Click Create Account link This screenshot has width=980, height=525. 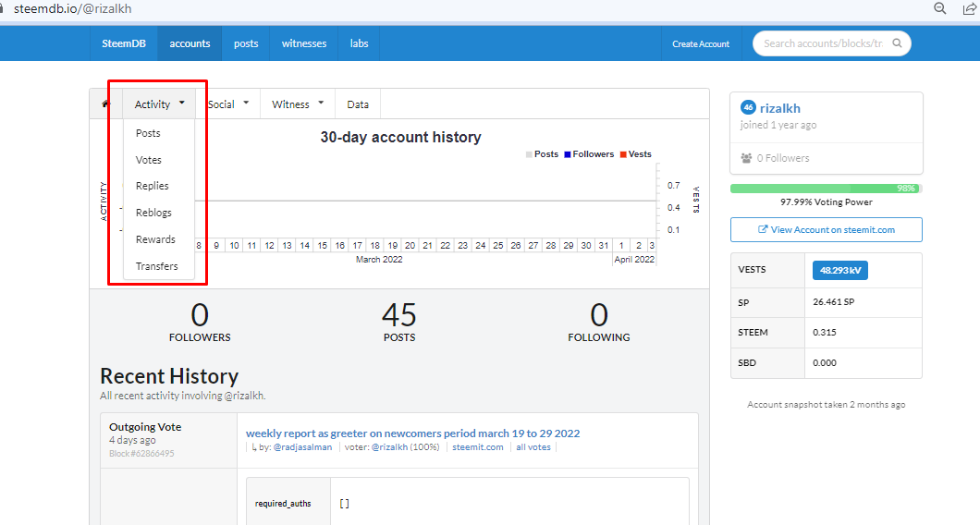tap(701, 43)
